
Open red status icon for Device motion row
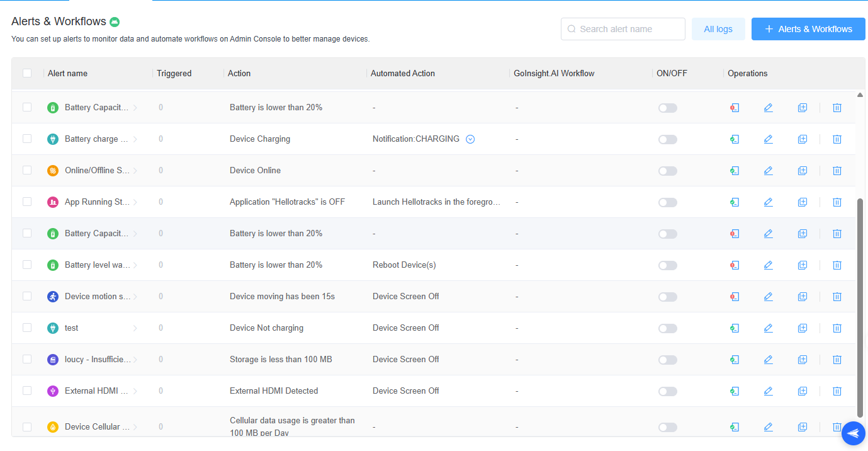click(734, 297)
